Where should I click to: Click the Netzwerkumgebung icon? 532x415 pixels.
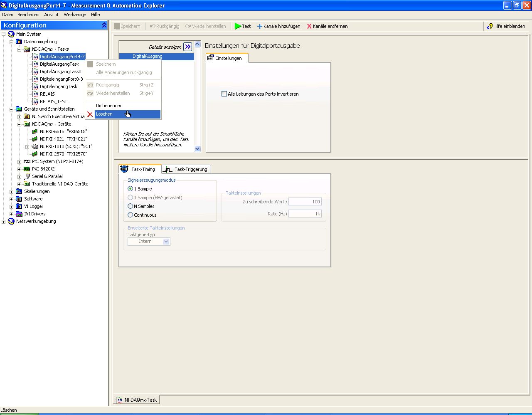[11, 221]
